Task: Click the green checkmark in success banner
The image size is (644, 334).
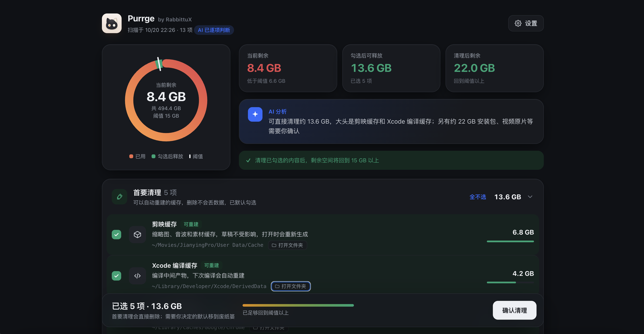Action: point(248,160)
